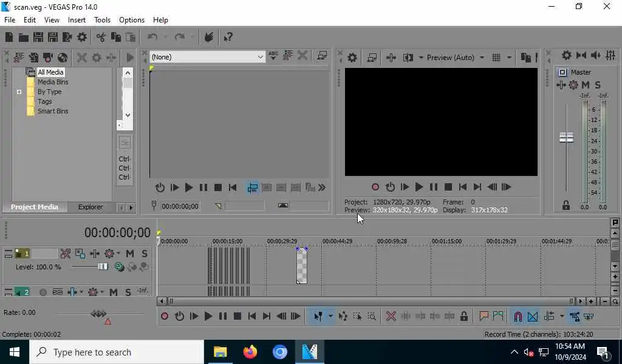The image size is (622, 364).
Task: Toggle Mute on audio track 2
Action: coord(114,292)
